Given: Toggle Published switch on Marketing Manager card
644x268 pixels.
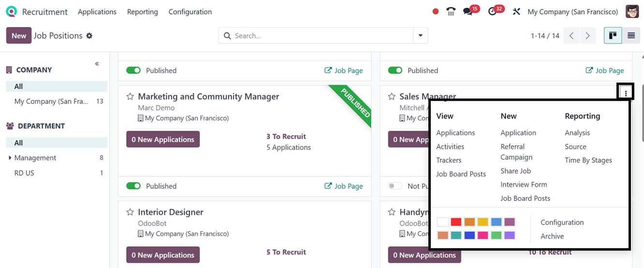Looking at the screenshot, I should [133, 186].
